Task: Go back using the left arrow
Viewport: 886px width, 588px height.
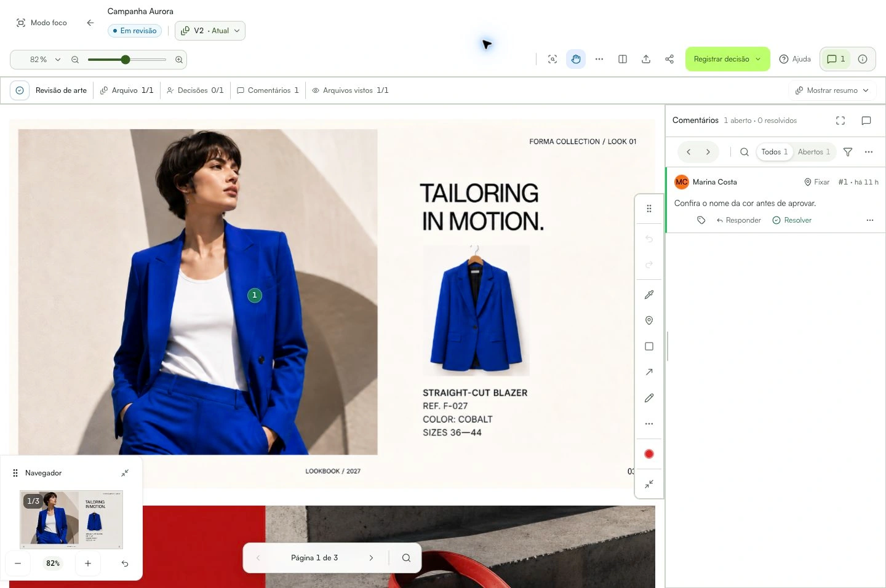Action: [90, 23]
